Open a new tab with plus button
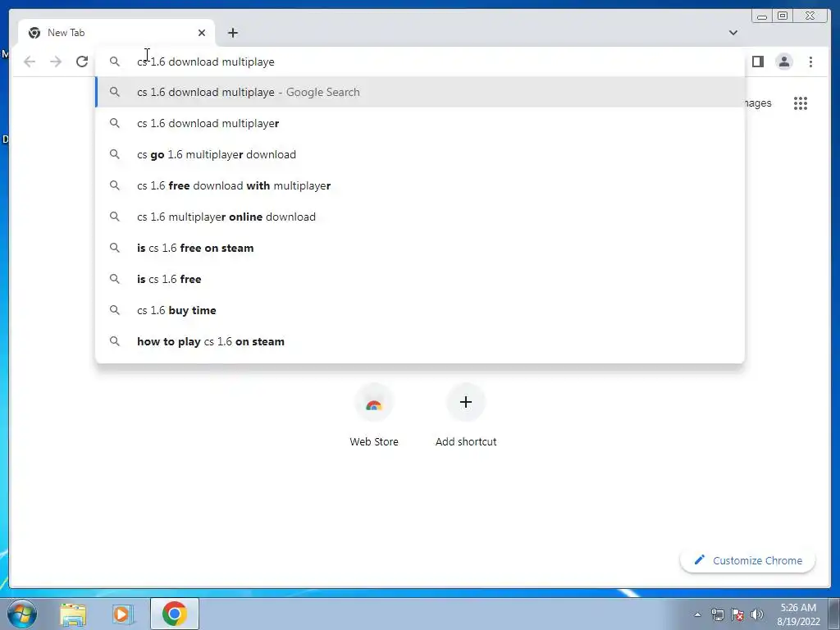840x630 pixels. pos(232,33)
